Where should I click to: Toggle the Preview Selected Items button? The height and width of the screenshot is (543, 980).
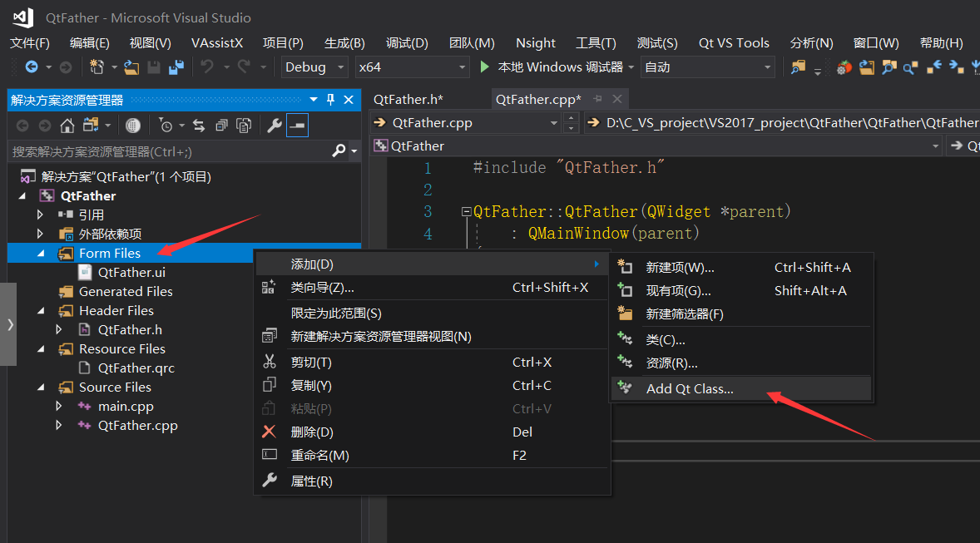tap(298, 126)
